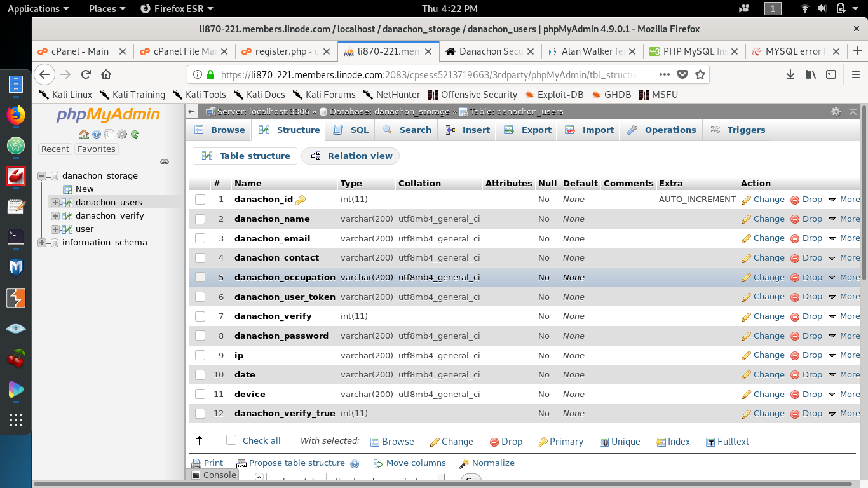Click the page settings gear at top right
Screen dimensions: 868x488
(x=836, y=111)
